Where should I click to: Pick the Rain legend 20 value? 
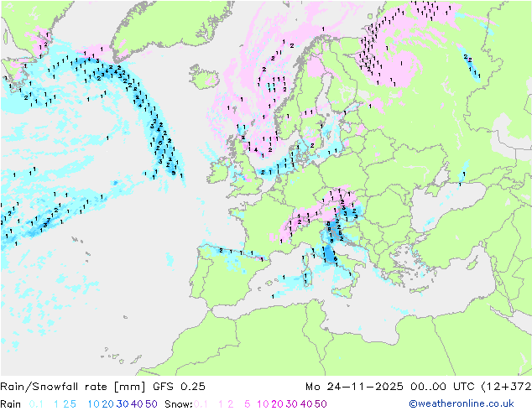(108, 404)
